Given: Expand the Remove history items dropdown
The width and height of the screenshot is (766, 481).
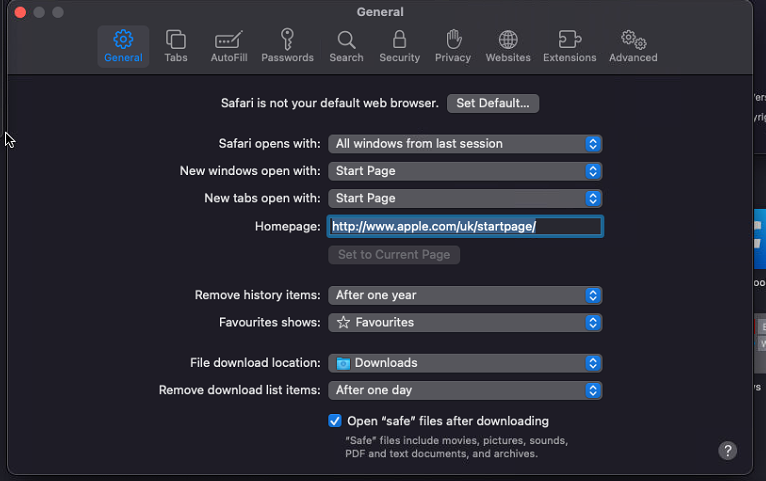Looking at the screenshot, I should tap(465, 295).
